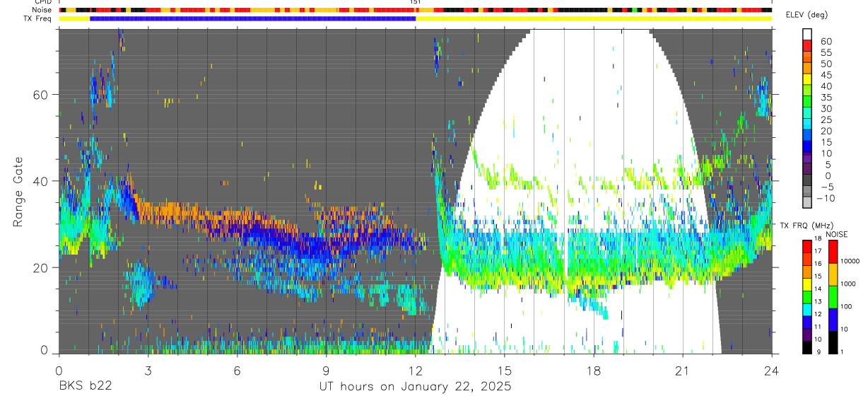Click the 'UT hours on January 22, 2025' axis title
This screenshot has height=401, width=868.
(416, 387)
